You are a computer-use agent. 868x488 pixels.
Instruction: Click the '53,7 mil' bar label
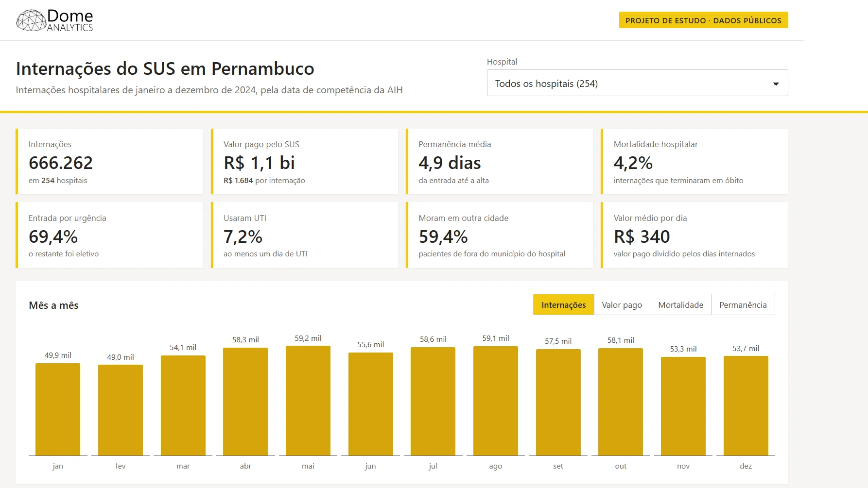pyautogui.click(x=746, y=348)
